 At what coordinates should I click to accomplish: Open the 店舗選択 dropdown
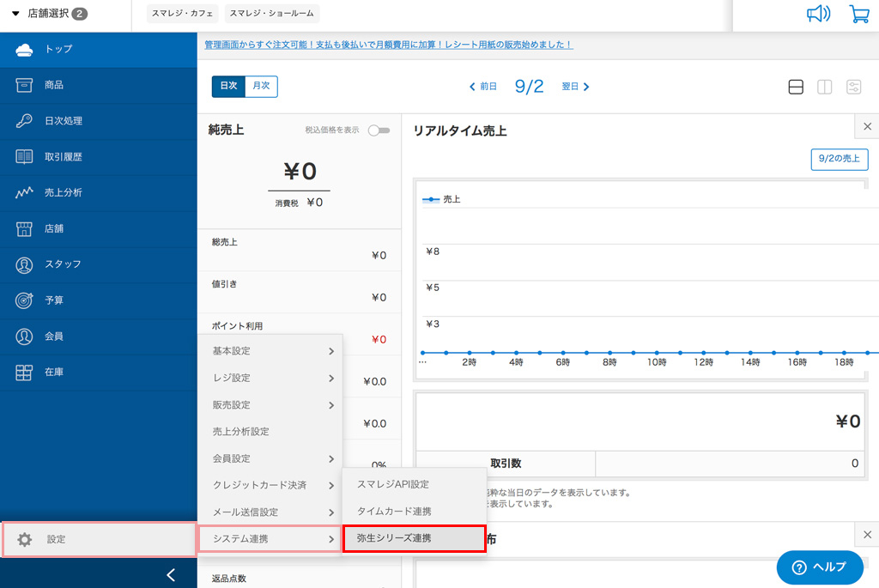tap(49, 14)
